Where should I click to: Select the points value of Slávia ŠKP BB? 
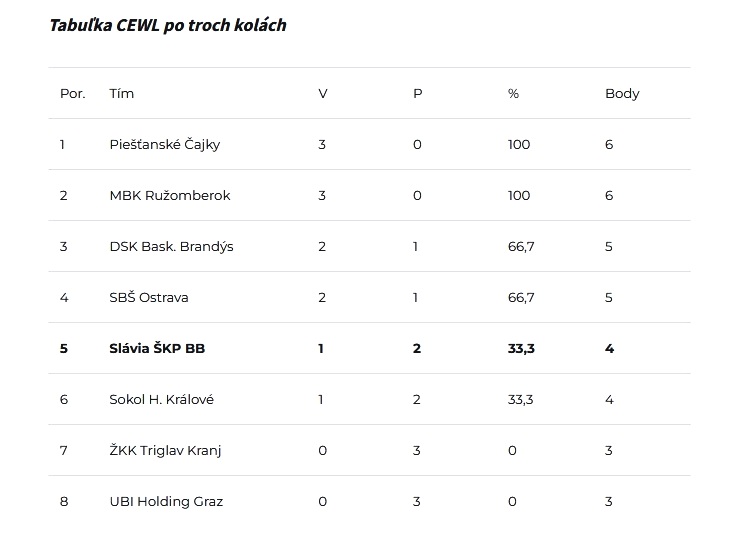[609, 348]
